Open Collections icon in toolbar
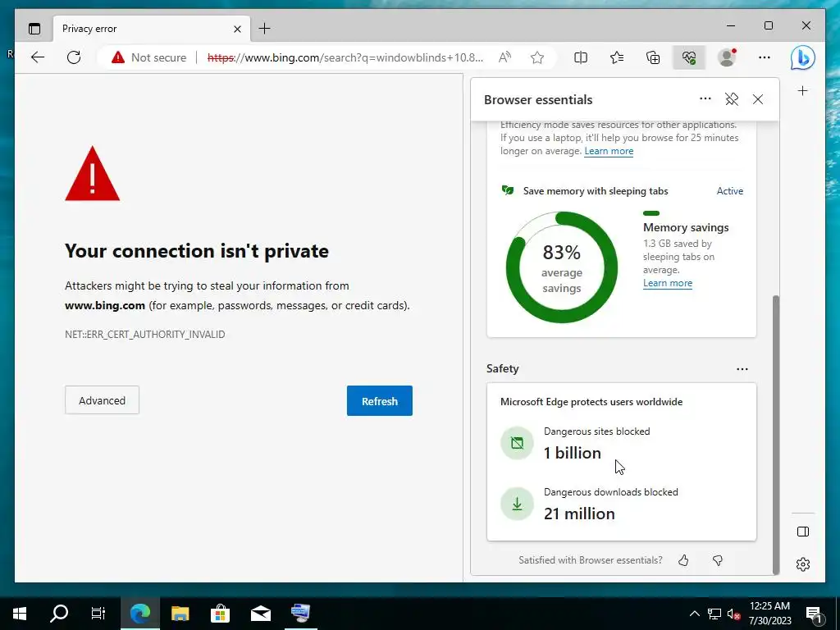Image resolution: width=840 pixels, height=630 pixels. click(x=653, y=57)
